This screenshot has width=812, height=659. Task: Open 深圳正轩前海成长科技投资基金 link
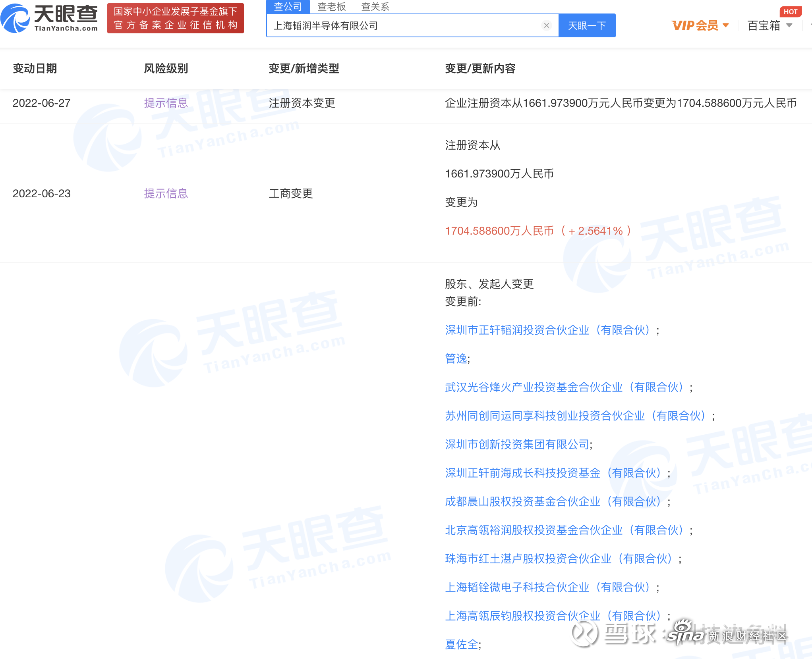pyautogui.click(x=553, y=473)
